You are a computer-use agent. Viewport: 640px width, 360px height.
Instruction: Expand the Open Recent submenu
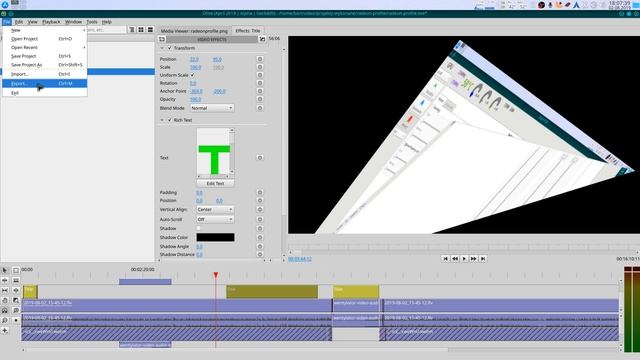pos(44,47)
